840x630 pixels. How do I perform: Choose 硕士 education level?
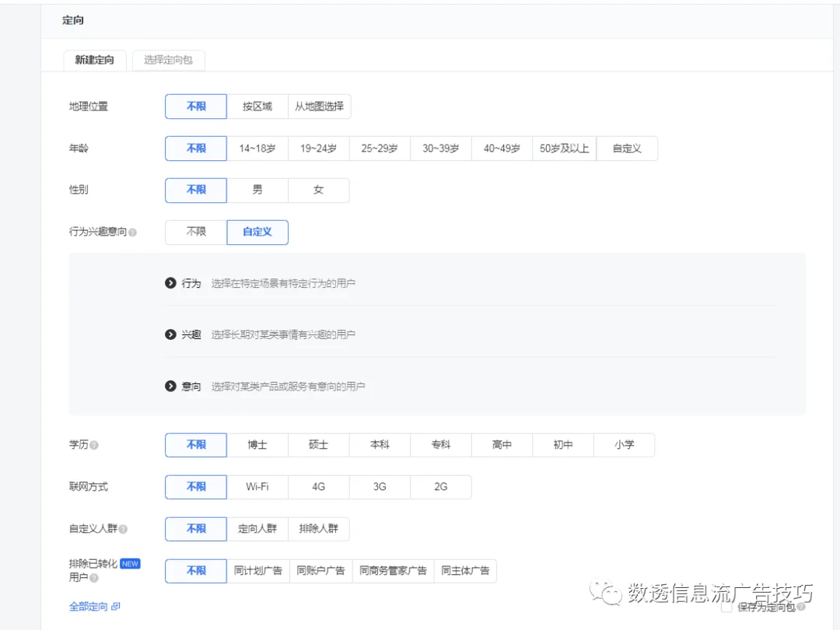pyautogui.click(x=318, y=445)
